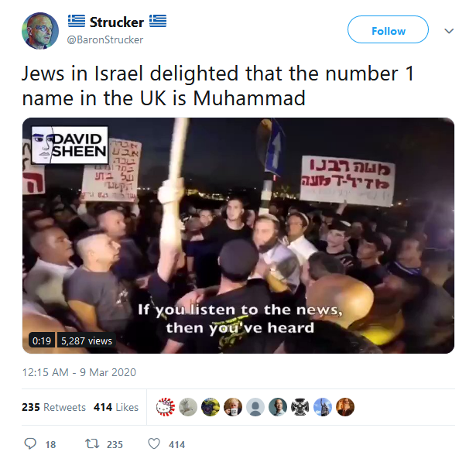The image size is (476, 462).
Task: View the 235 Retweets list
Action: tap(53, 407)
